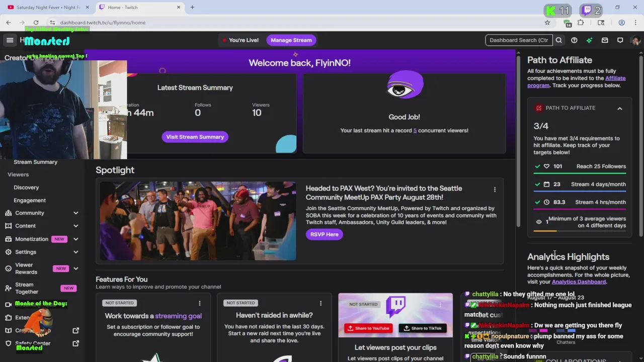Expand the Community sidebar section
The height and width of the screenshot is (362, 644).
(x=76, y=213)
